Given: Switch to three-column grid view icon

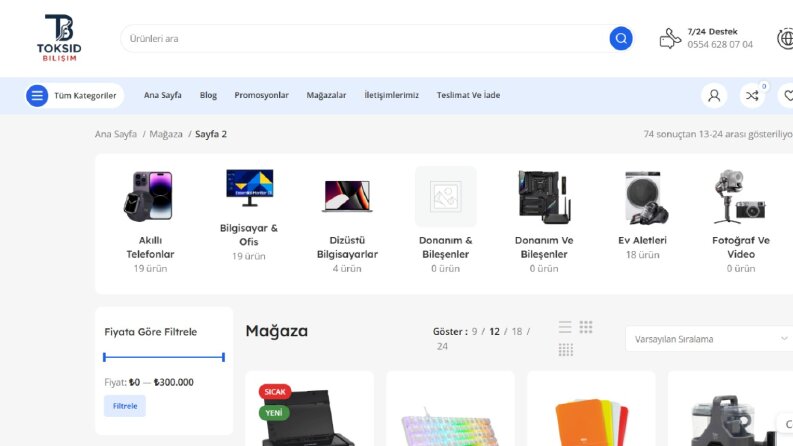Looking at the screenshot, I should (586, 327).
